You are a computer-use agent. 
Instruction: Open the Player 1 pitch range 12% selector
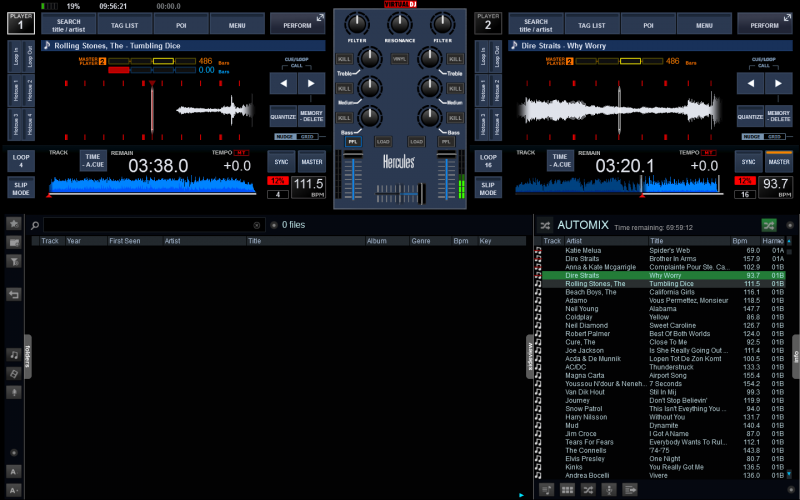(x=278, y=181)
